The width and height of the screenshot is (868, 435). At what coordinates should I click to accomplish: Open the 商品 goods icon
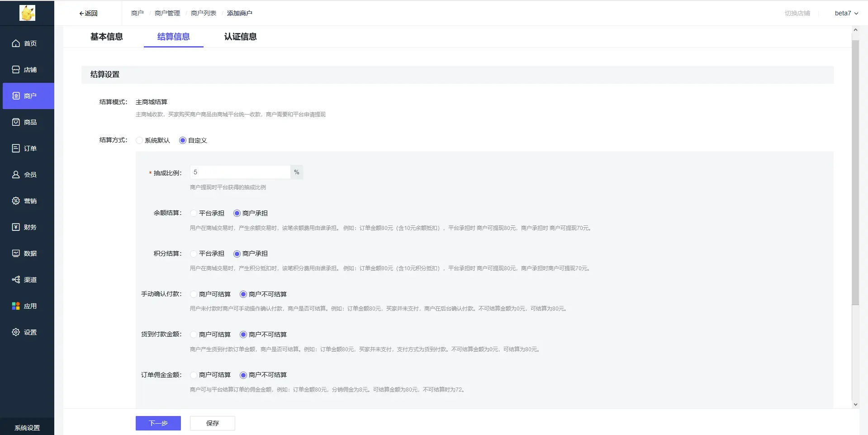coord(16,122)
